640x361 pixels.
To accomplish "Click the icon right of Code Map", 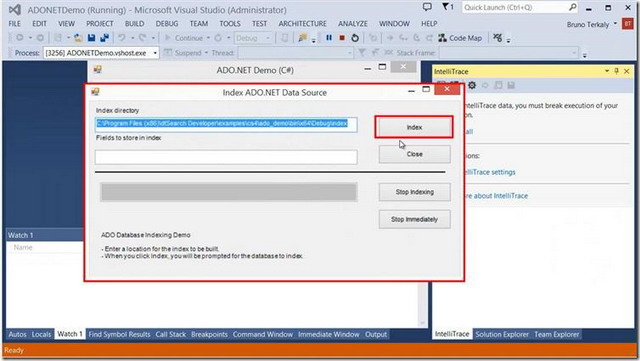I will [497, 38].
